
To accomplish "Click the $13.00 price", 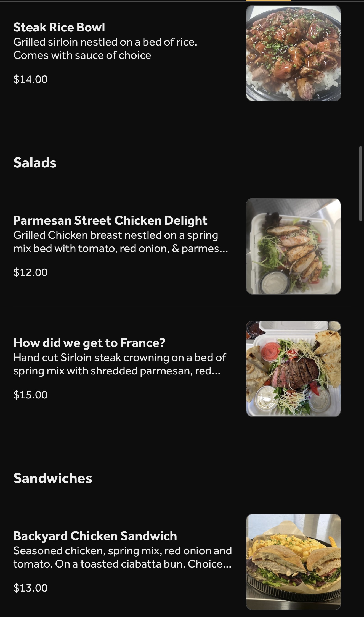I will (30, 588).
